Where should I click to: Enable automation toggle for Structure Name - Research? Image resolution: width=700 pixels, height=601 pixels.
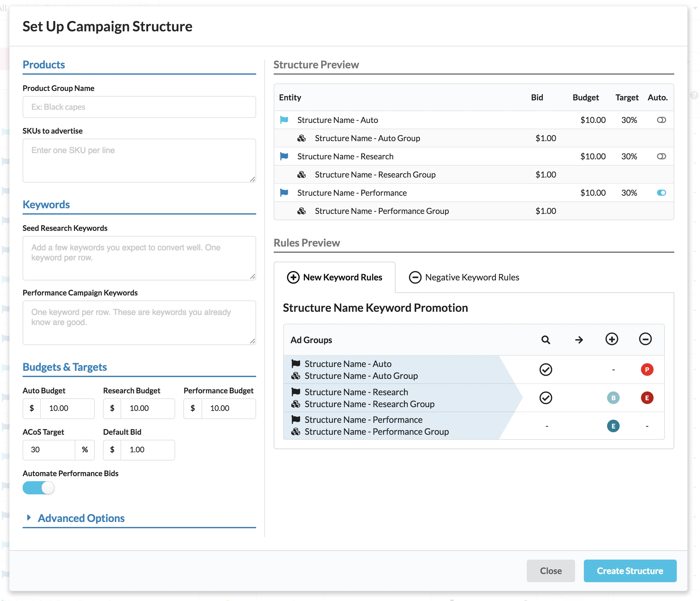pos(661,156)
